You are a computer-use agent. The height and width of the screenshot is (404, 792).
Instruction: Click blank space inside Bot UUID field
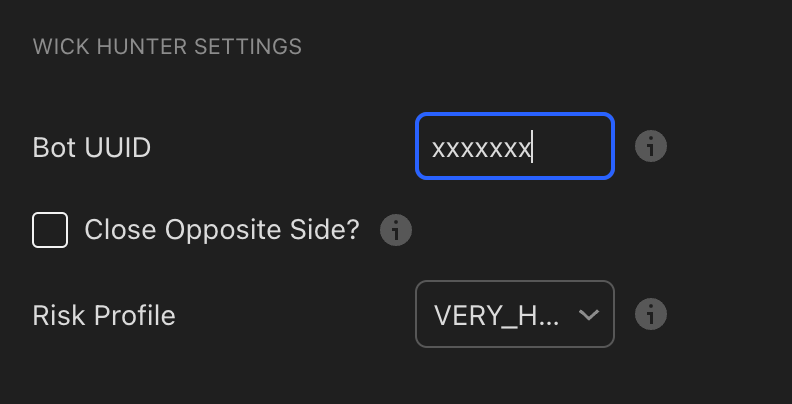tap(571, 146)
